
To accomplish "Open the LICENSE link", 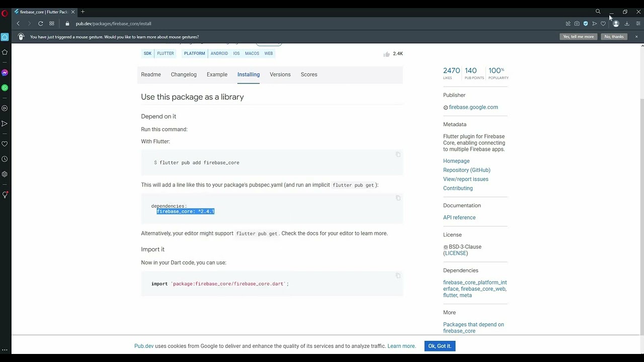I will tap(456, 253).
